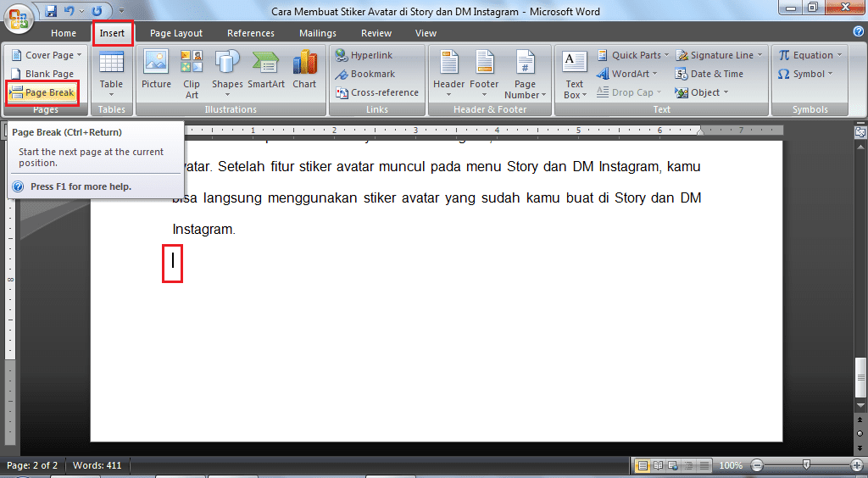Open Microsoft Word Help icon

[859, 31]
